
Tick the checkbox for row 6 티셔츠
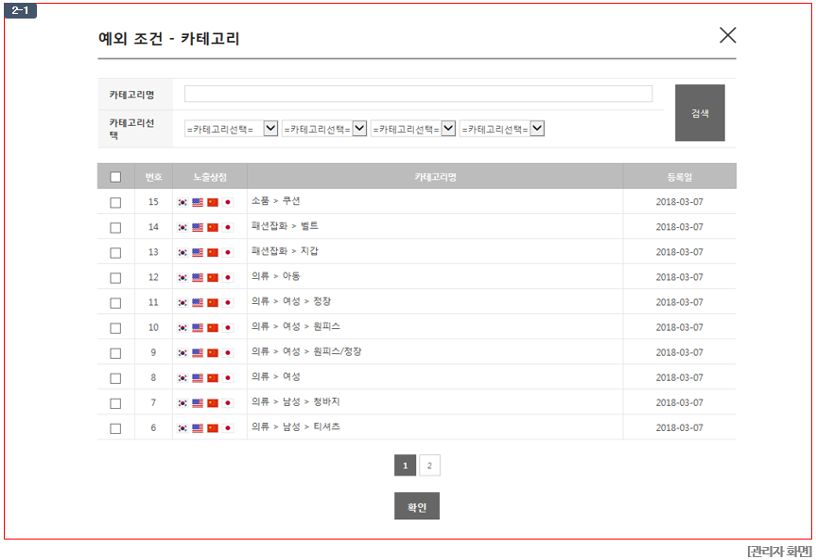tap(115, 428)
